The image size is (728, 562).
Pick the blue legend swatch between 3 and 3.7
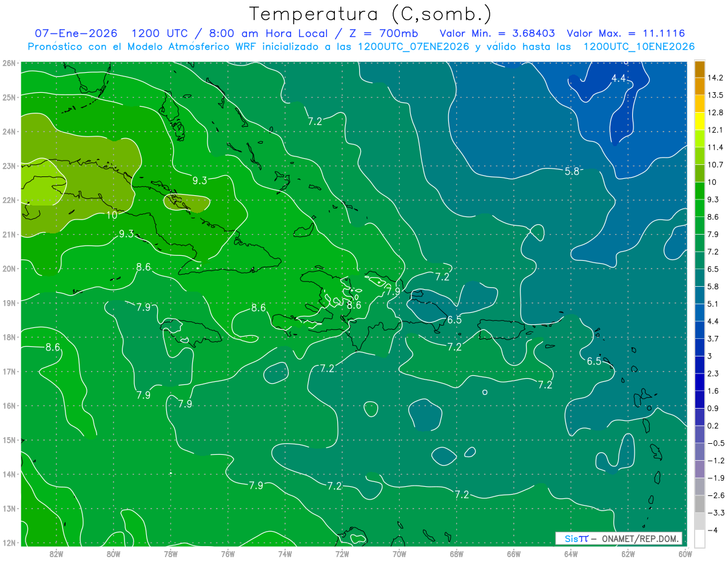coord(699,347)
